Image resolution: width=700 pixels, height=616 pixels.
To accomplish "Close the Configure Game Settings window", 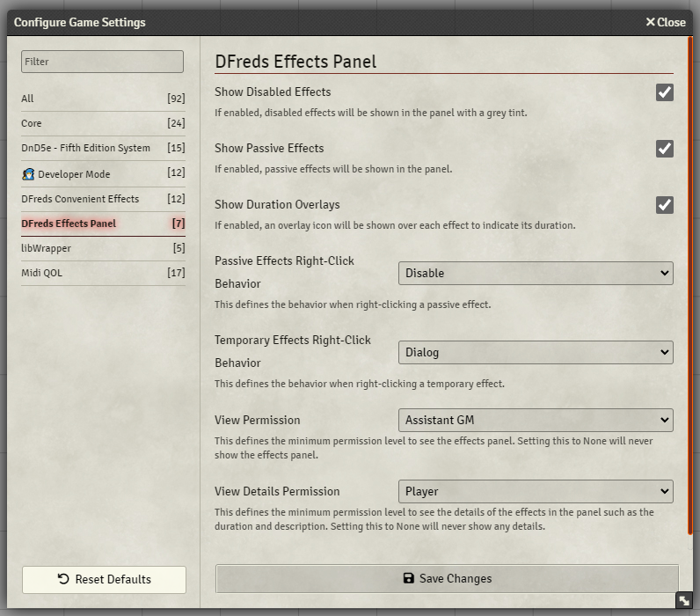I will tap(666, 22).
